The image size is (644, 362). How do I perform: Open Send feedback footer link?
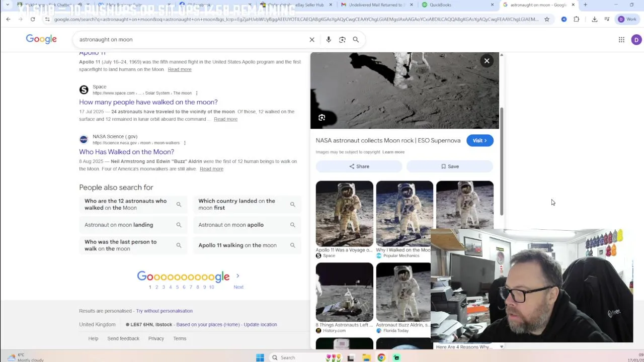tap(123, 338)
